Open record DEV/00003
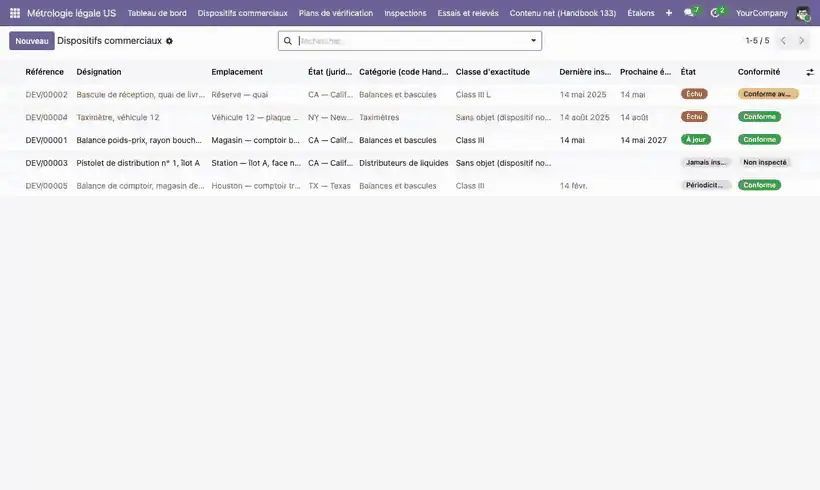Viewport: 820px width, 490px height. point(47,163)
